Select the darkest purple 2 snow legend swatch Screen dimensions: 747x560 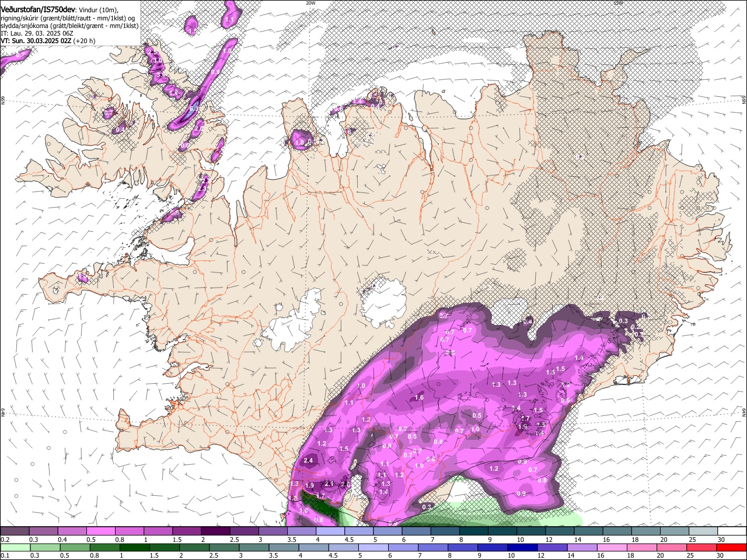[x=215, y=531]
